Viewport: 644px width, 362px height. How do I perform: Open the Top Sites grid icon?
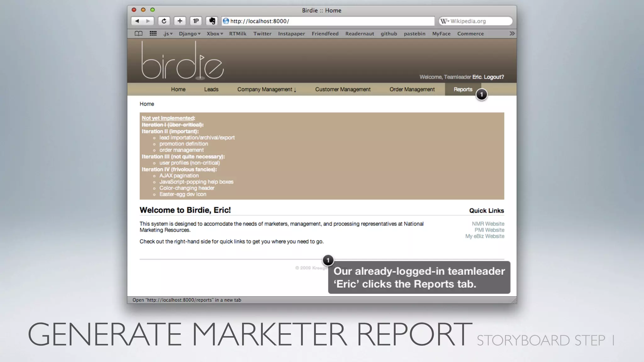pyautogui.click(x=153, y=34)
